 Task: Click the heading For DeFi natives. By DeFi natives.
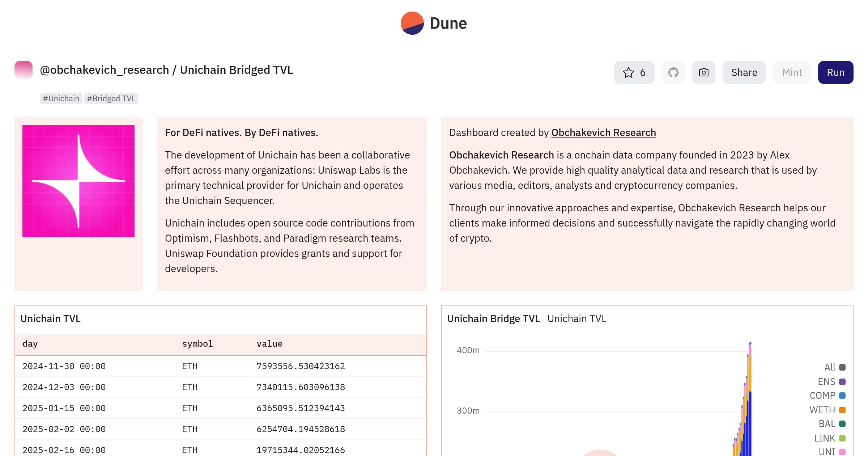tap(242, 132)
